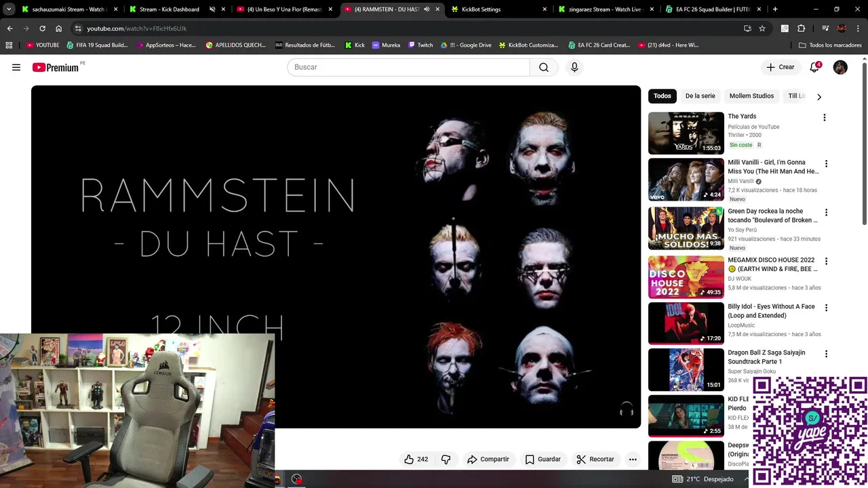
Task: Select the Todos filter chip
Action: (663, 96)
